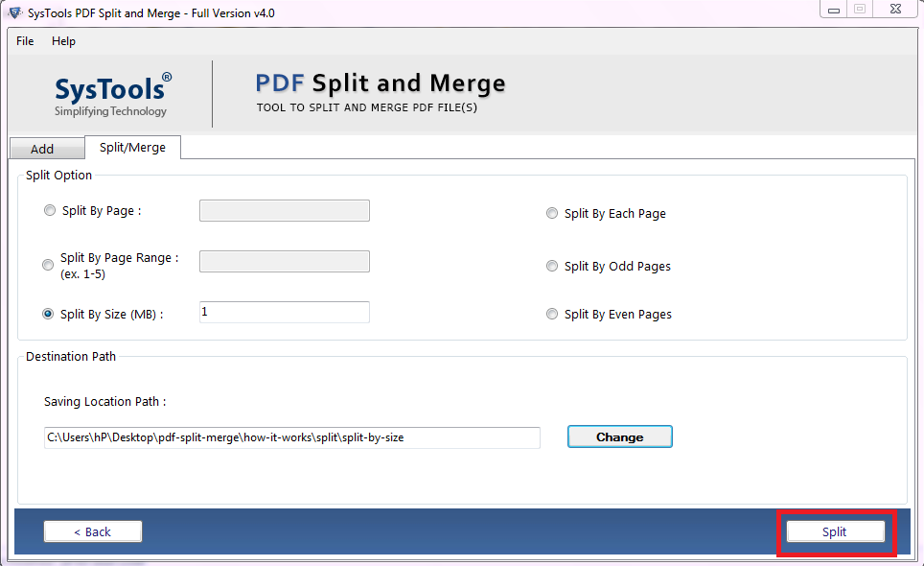This screenshot has width=924, height=566.
Task: Switch to the Add tab
Action: (46, 149)
